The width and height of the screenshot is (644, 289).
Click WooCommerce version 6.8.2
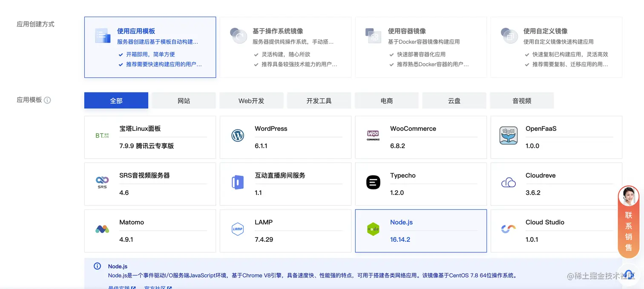pos(397,146)
